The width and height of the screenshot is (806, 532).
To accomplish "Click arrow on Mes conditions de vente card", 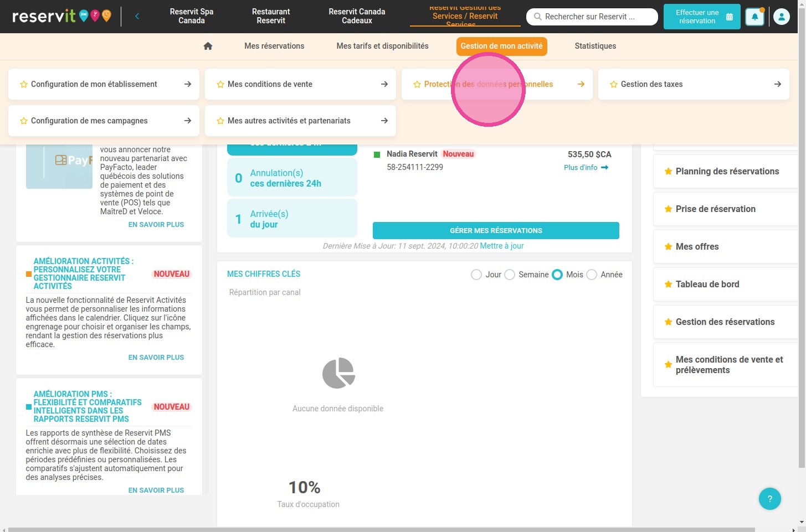I will pos(384,84).
